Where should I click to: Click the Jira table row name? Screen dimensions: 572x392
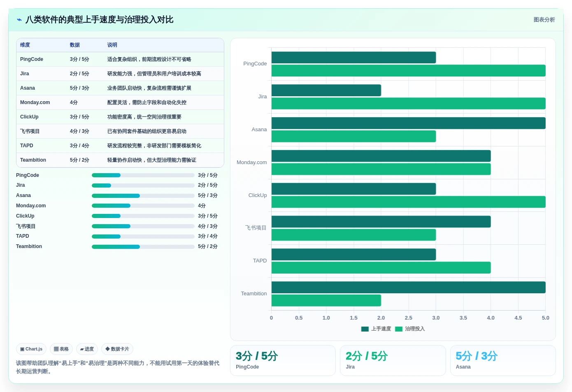click(x=25, y=74)
